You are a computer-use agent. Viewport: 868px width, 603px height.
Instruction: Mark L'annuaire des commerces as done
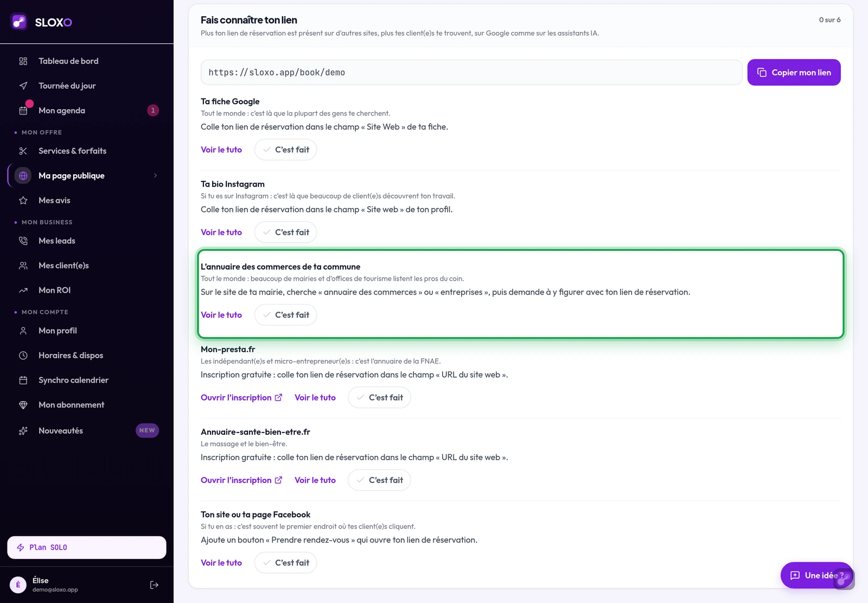pos(285,315)
